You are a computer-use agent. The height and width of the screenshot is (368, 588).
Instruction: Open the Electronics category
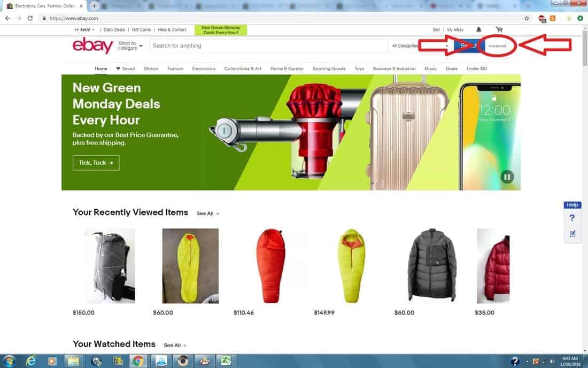204,68
